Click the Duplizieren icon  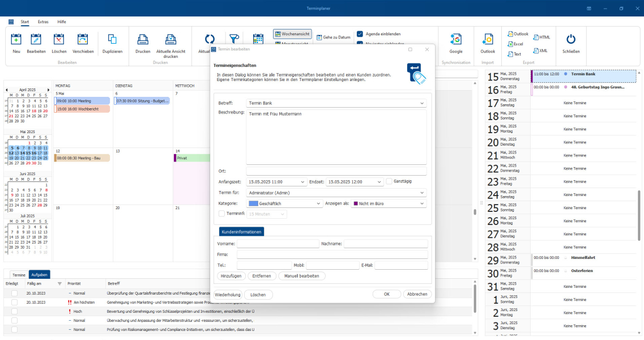[x=112, y=39]
